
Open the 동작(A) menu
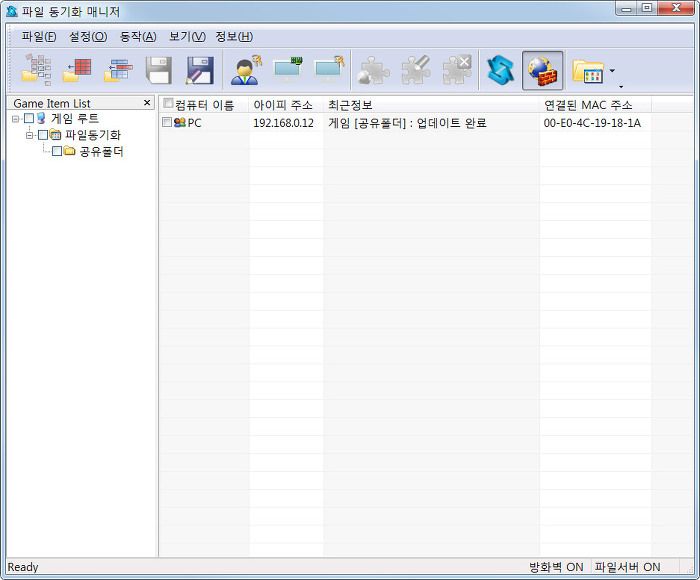pyautogui.click(x=138, y=37)
